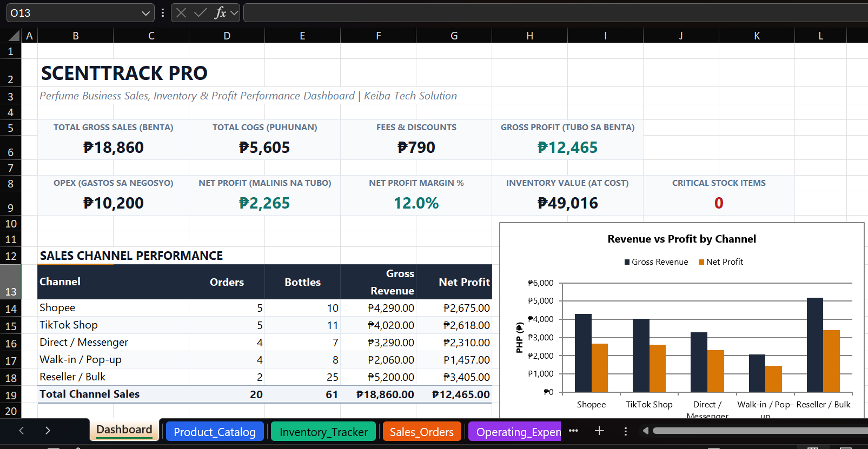This screenshot has width=868, height=449.
Task: Select the critical stock items 0 value
Action: (x=719, y=203)
